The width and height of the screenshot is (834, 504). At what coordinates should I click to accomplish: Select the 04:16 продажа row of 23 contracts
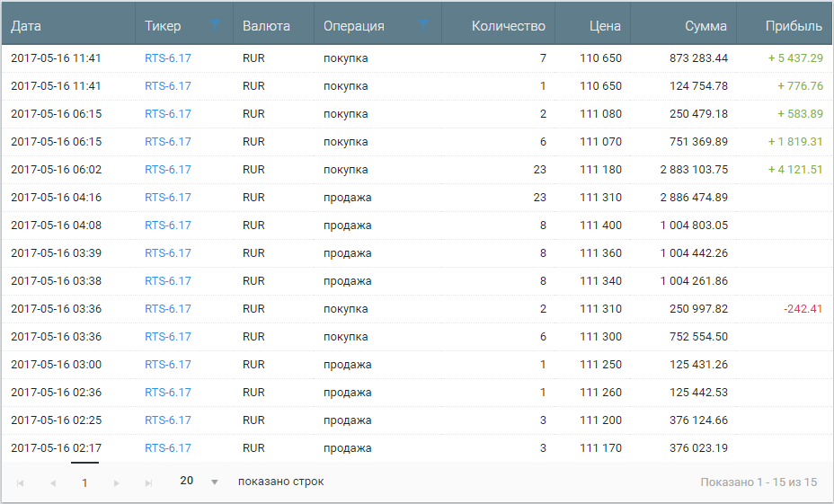(417, 198)
